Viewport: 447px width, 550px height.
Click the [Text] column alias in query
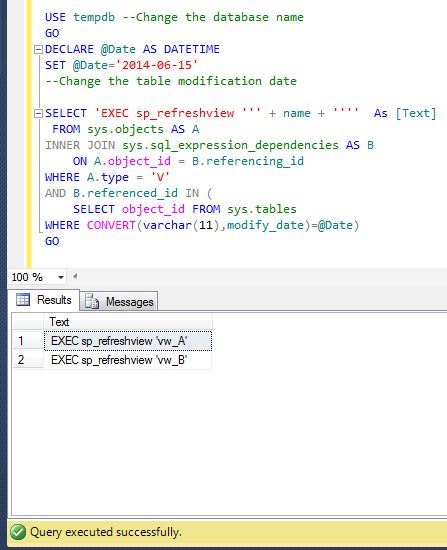416,113
